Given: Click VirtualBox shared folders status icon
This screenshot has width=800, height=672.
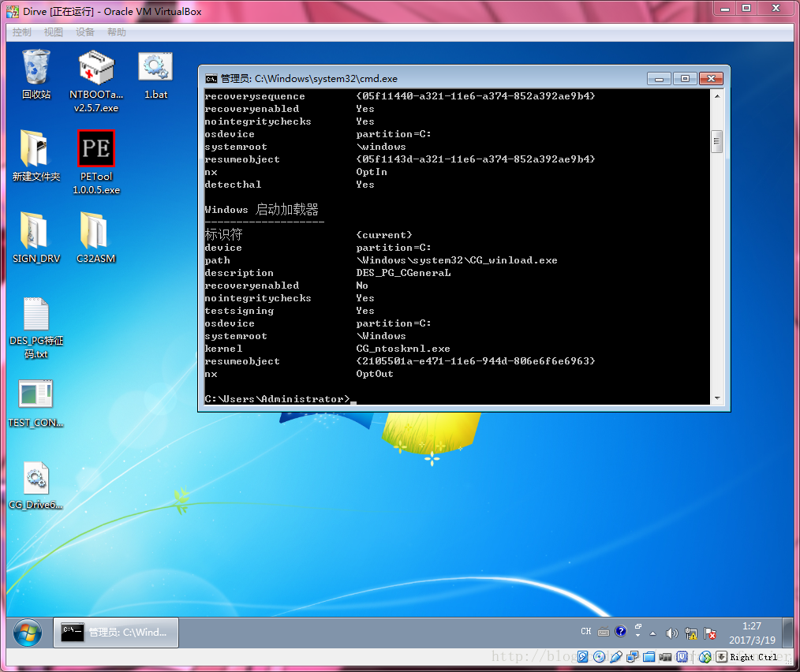Looking at the screenshot, I should [649, 657].
